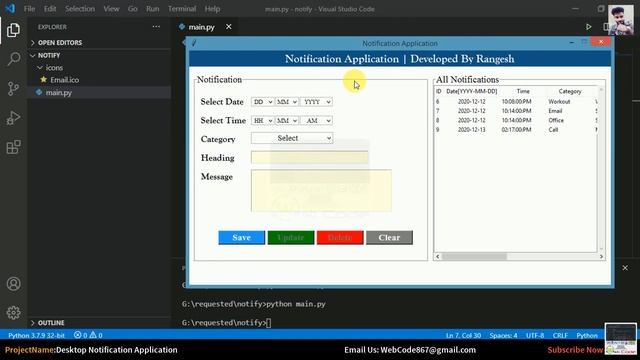The image size is (640, 360).
Task: Click the Date[YYYY-MM-DD] column header
Action: (x=471, y=91)
